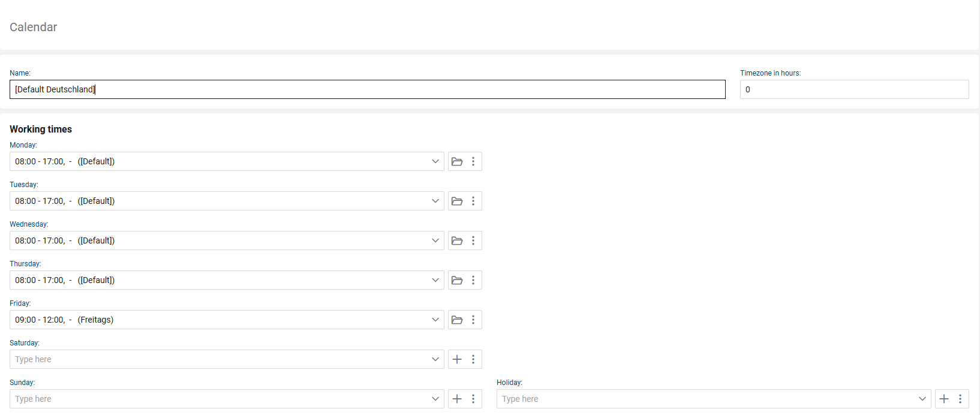Click the Thursday value 08:00 - 17:00 ([Default])

pos(65,280)
